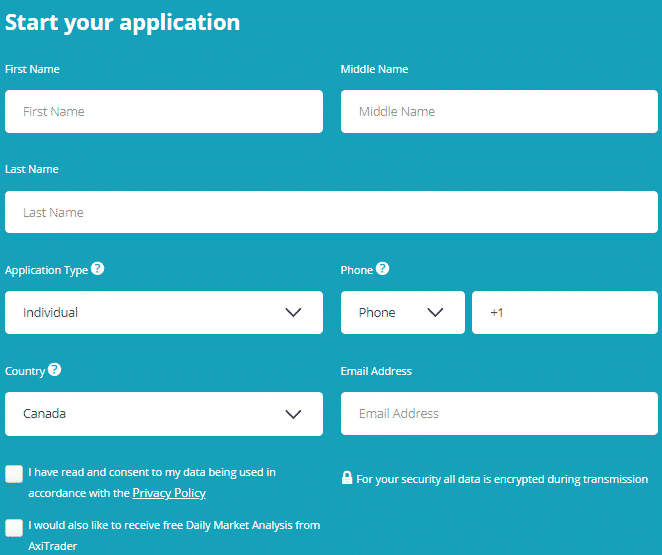The width and height of the screenshot is (662, 555).
Task: Click the Application Type help icon
Action: pyautogui.click(x=98, y=269)
